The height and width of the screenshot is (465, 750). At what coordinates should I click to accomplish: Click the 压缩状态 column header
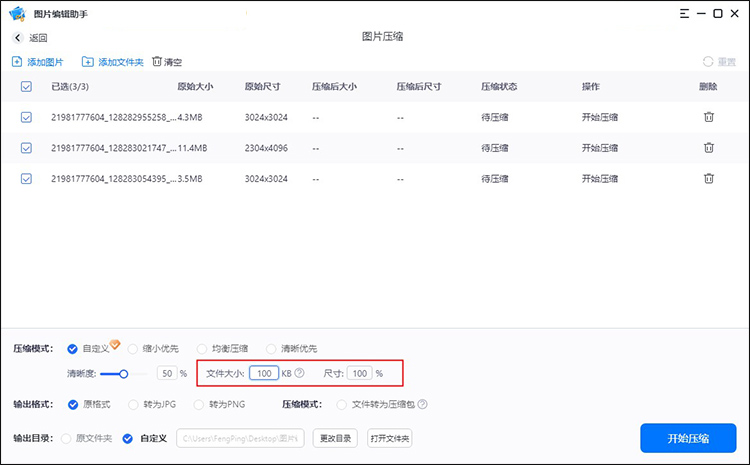click(x=499, y=87)
